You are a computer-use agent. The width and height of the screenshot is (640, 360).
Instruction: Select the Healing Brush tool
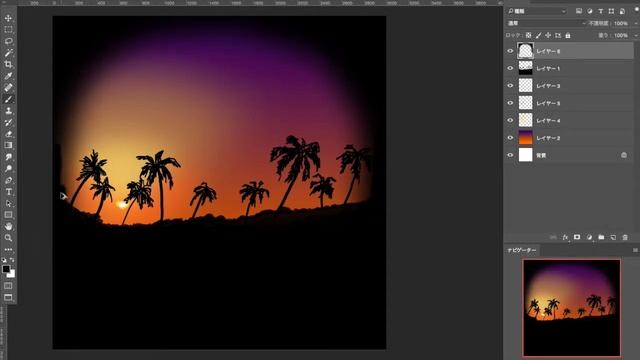(x=8, y=87)
